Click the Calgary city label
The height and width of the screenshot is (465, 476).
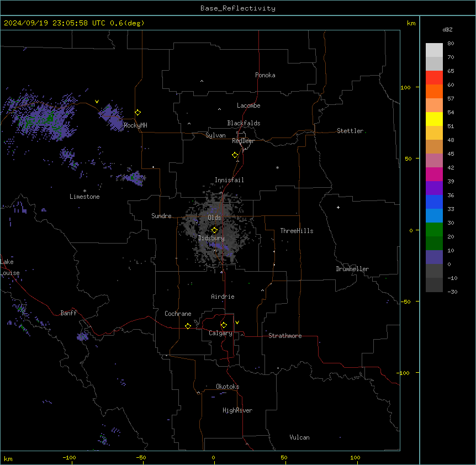coord(220,333)
